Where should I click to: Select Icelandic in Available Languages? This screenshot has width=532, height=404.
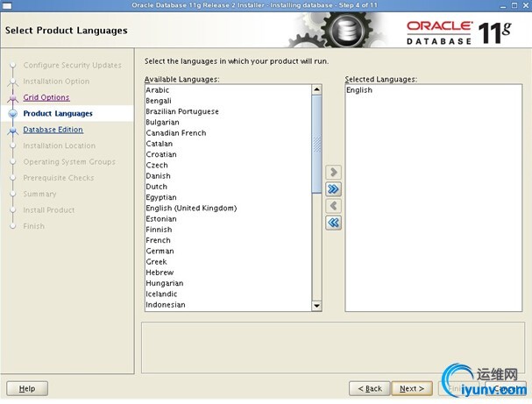tap(228, 294)
